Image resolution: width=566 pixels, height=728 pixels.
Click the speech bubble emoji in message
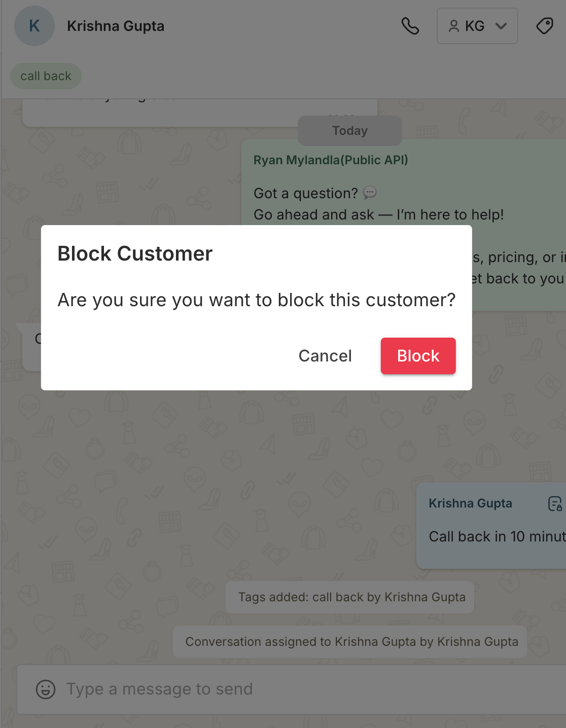point(370,193)
